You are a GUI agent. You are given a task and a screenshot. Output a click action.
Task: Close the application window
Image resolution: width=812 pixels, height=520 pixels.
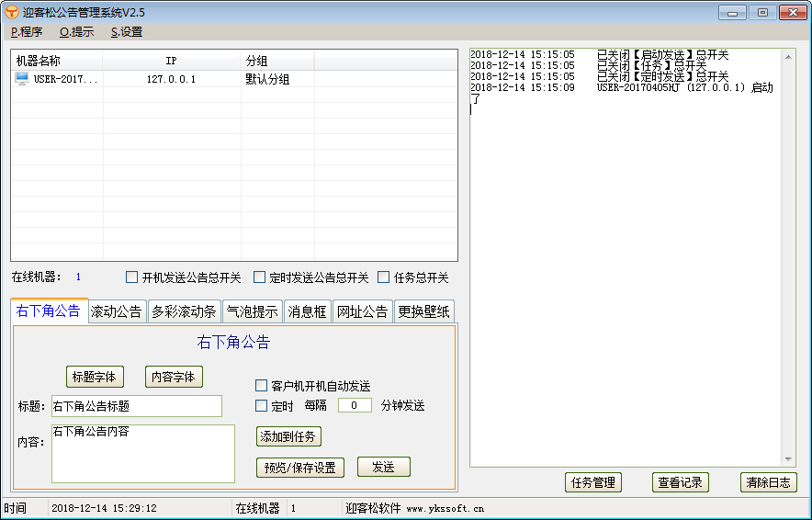pos(793,13)
